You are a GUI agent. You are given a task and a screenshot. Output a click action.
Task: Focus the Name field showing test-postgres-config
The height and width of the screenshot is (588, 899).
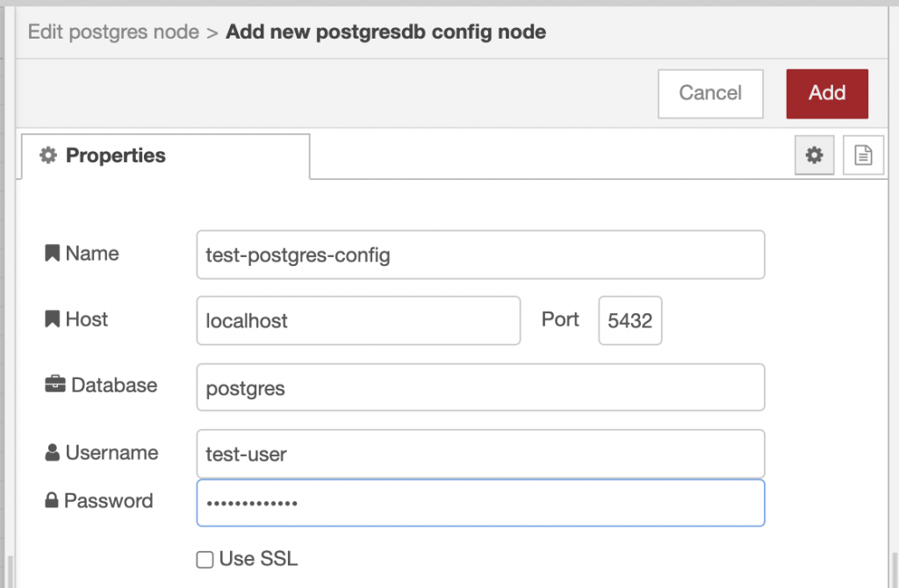coord(480,254)
